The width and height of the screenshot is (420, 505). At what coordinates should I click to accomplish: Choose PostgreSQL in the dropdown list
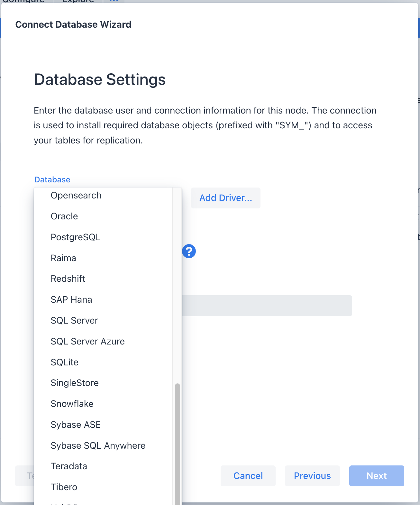(x=103, y=237)
